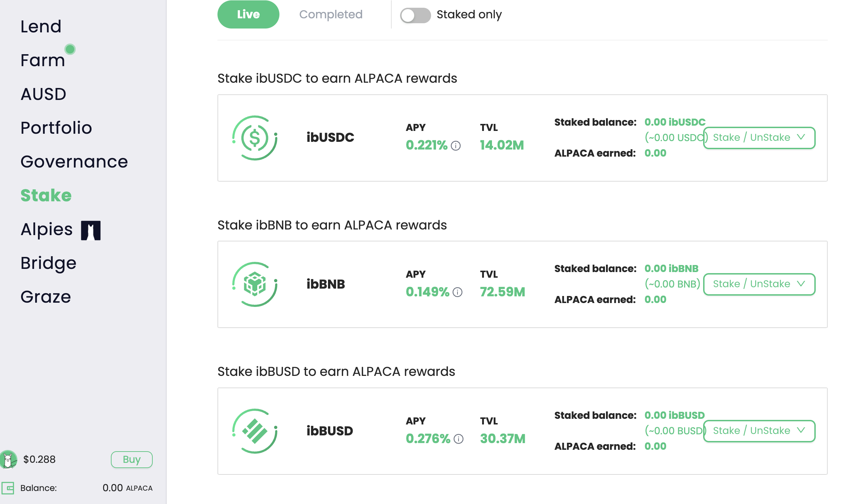865x504 pixels.
Task: Expand ibUSDC Stake / UnStake dropdown
Action: 759,138
